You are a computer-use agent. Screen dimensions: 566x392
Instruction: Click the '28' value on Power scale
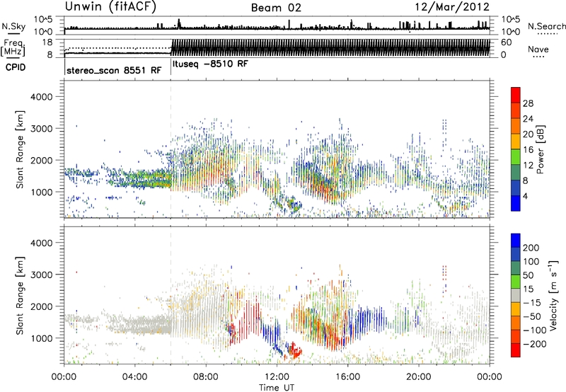pyautogui.click(x=528, y=103)
